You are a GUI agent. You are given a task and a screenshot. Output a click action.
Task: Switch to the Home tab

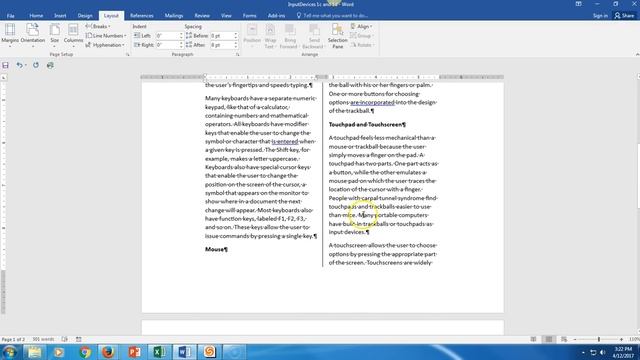pyautogui.click(x=36, y=16)
